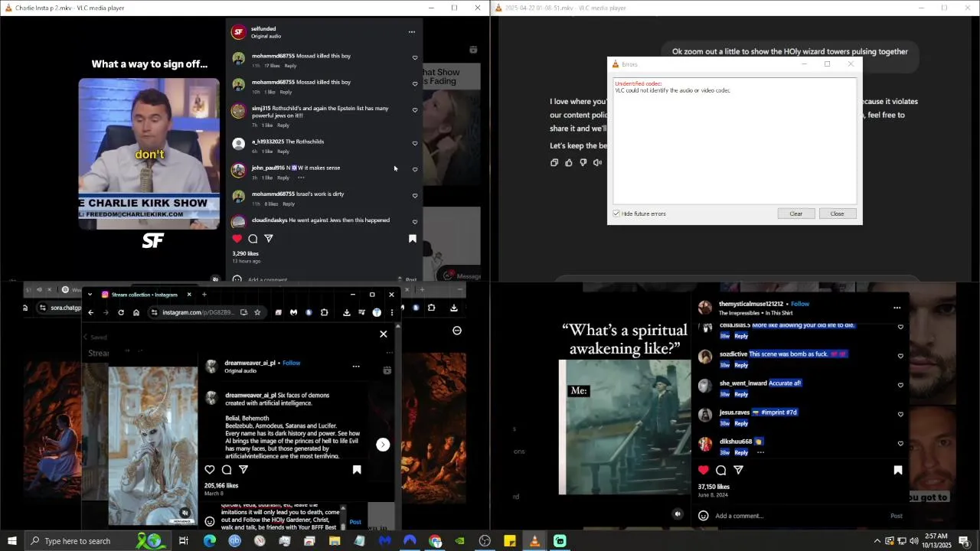
Task: Open comment icon on selfunded post
Action: (253, 239)
